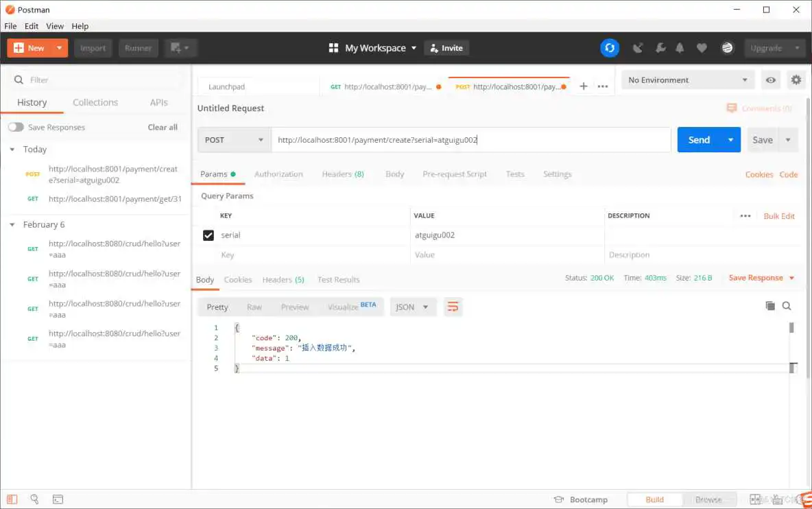Image resolution: width=812 pixels, height=509 pixels.
Task: Open the No Environment dropdown
Action: pos(686,80)
